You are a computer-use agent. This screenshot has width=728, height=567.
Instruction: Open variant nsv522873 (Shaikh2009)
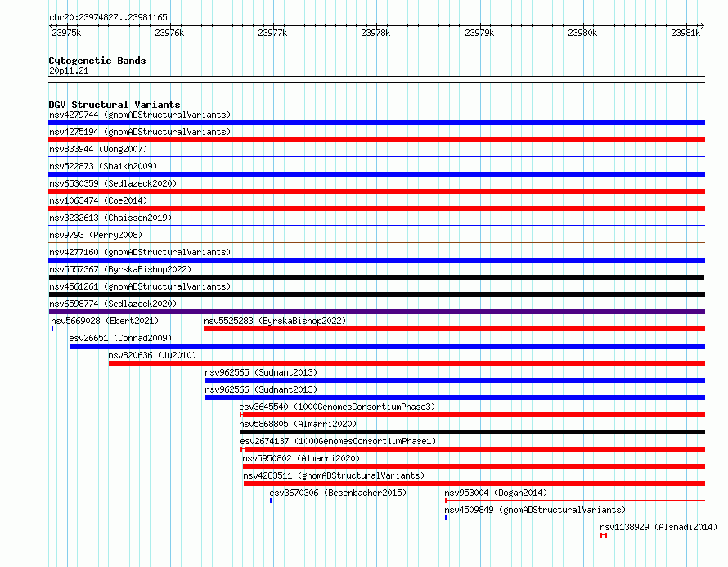pyautogui.click(x=103, y=166)
